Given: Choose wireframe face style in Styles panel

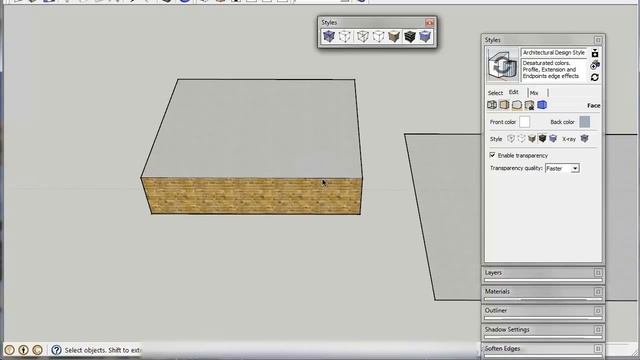Looking at the screenshot, I should click(511, 139).
